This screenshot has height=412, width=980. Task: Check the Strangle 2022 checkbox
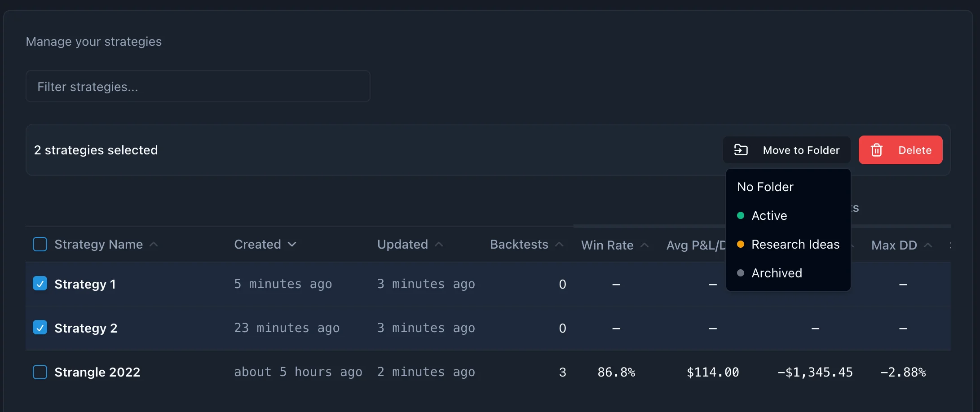tap(40, 372)
